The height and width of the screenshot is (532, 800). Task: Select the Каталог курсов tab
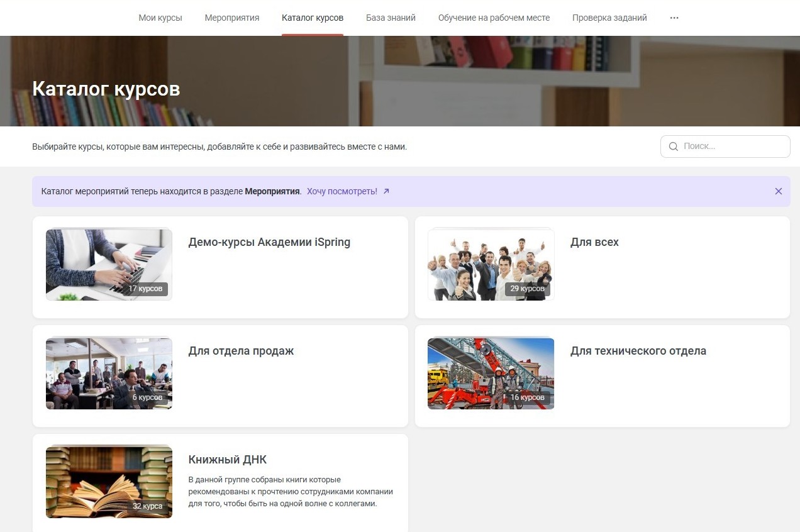pyautogui.click(x=313, y=18)
